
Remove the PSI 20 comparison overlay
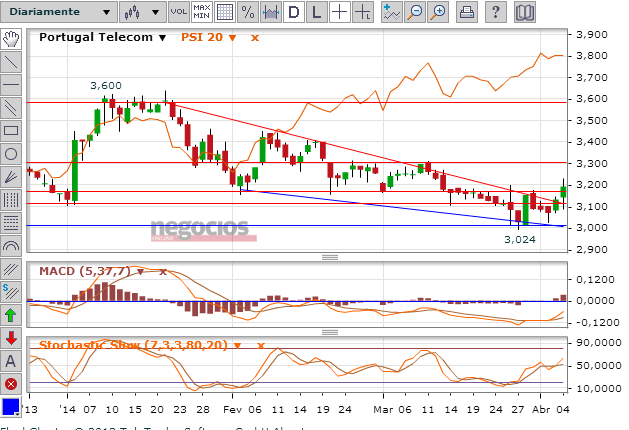point(255,38)
